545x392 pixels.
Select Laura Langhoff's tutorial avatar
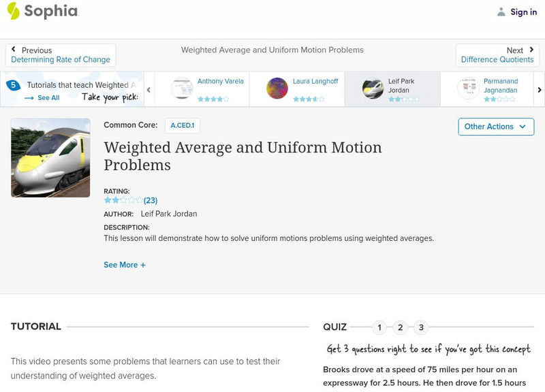277,88
